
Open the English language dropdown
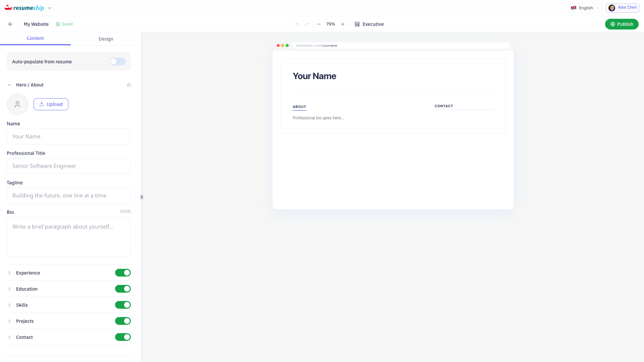(585, 8)
